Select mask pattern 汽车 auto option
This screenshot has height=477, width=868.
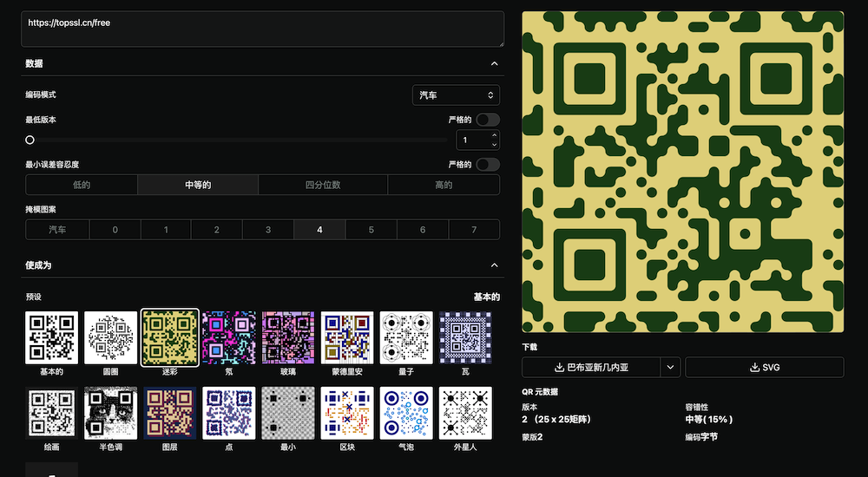[57, 230]
